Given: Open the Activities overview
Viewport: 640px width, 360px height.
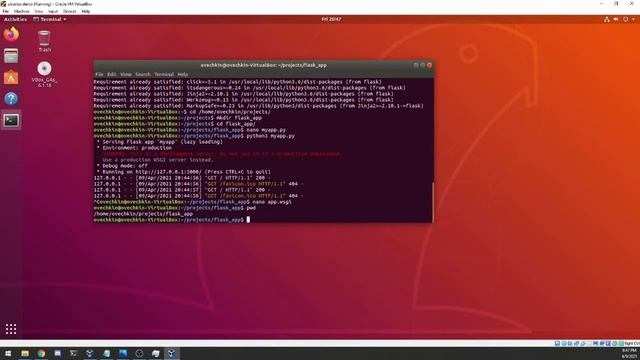Looking at the screenshot, I should pyautogui.click(x=15, y=19).
